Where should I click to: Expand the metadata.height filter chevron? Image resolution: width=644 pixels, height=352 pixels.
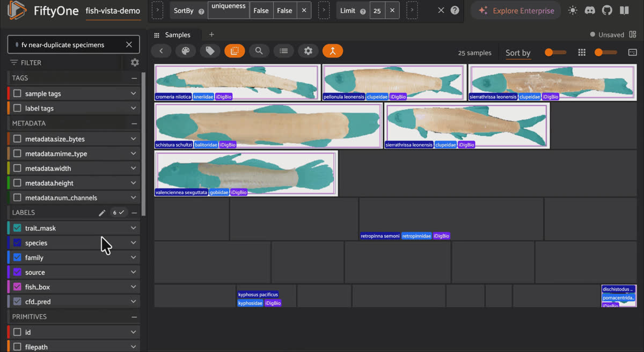point(134,183)
